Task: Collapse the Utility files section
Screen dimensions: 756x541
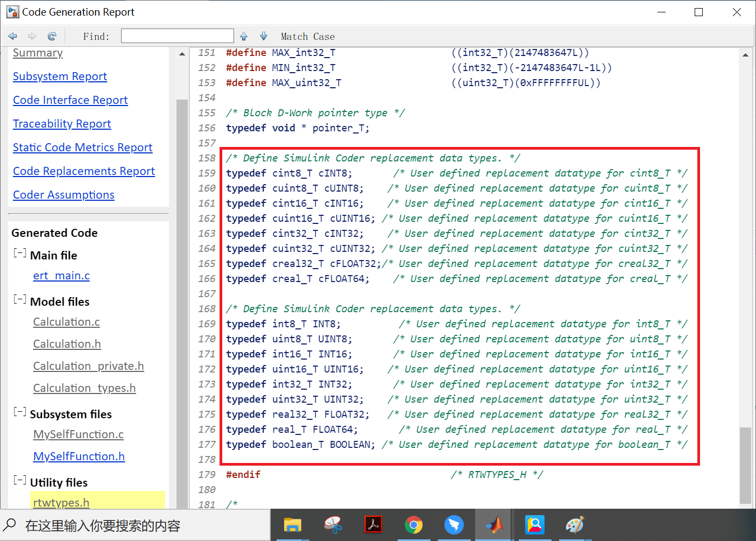Action: pos(20,480)
